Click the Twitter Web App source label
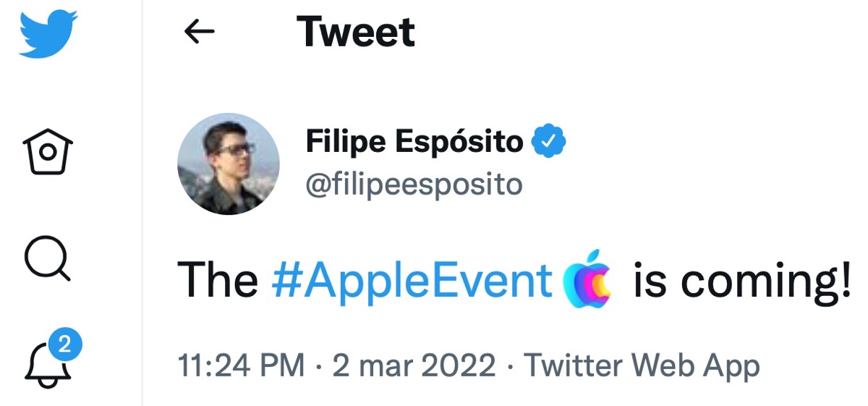The width and height of the screenshot is (868, 406). click(x=642, y=365)
